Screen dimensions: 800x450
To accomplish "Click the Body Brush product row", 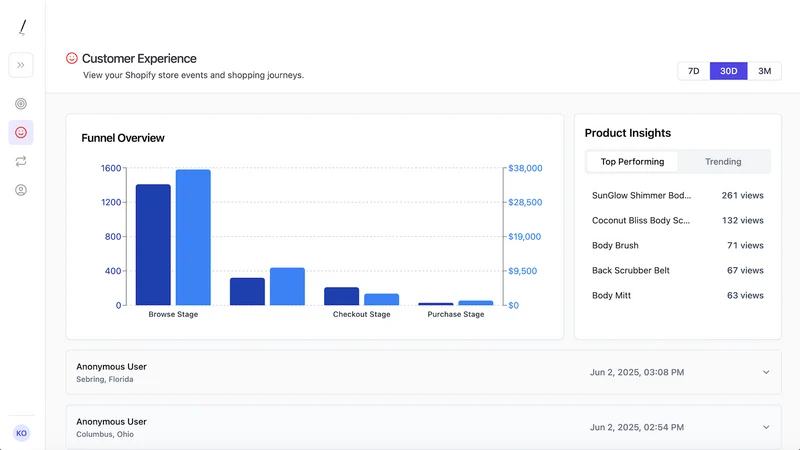I will click(678, 245).
